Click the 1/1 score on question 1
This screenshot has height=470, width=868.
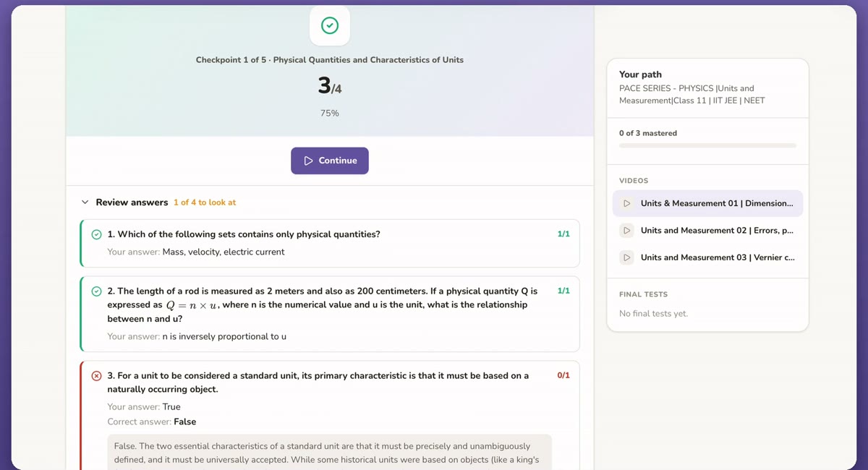click(563, 234)
